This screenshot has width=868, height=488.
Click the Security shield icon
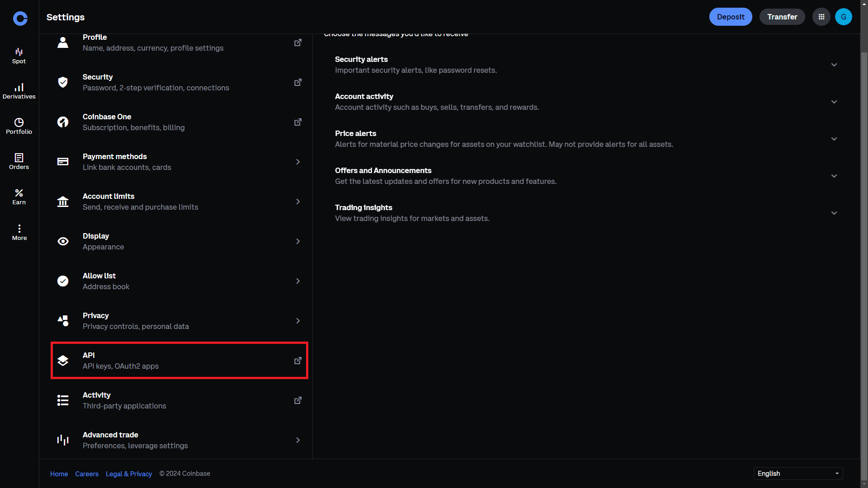click(x=63, y=82)
